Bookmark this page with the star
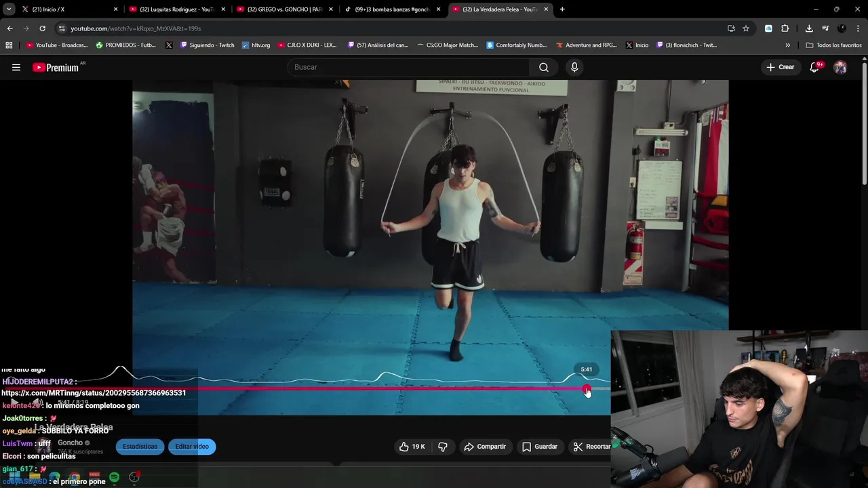868x488 pixels. click(x=746, y=28)
